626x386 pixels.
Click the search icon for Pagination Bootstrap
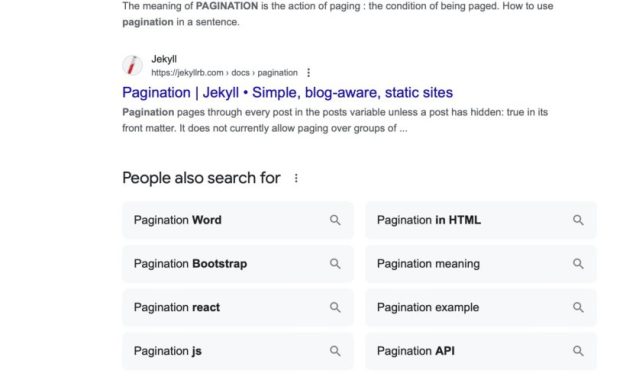coord(335,263)
